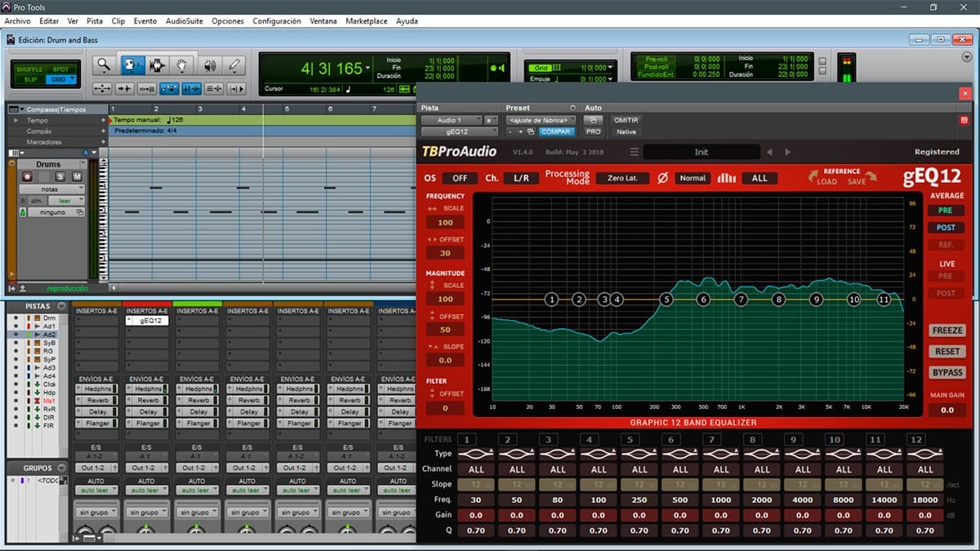Select the Pencil tool

(x=234, y=66)
